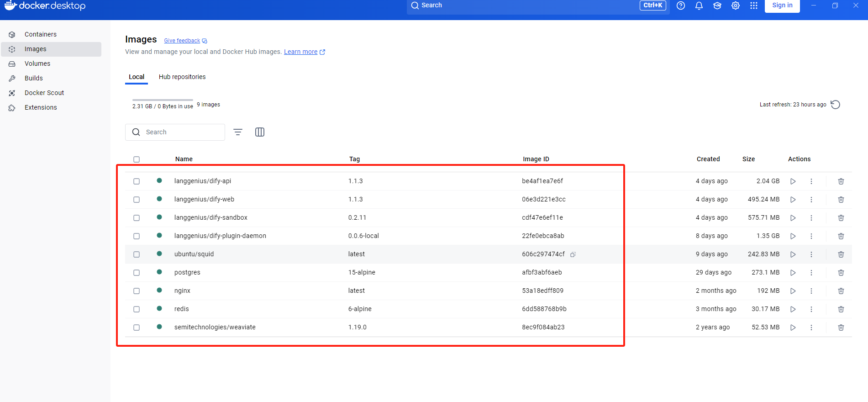Viewport: 868px width, 402px height.
Task: Open Docker Scout in the sidebar
Action: point(51,93)
